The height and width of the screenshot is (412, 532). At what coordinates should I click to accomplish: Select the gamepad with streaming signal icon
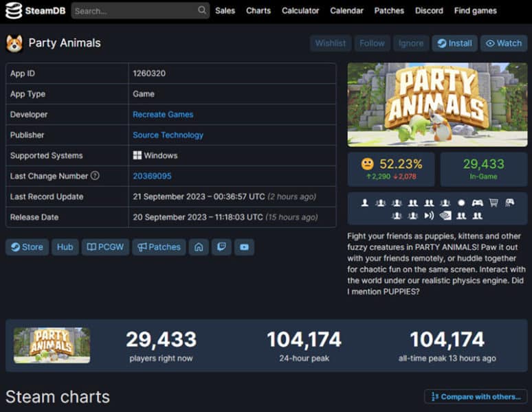(x=509, y=203)
